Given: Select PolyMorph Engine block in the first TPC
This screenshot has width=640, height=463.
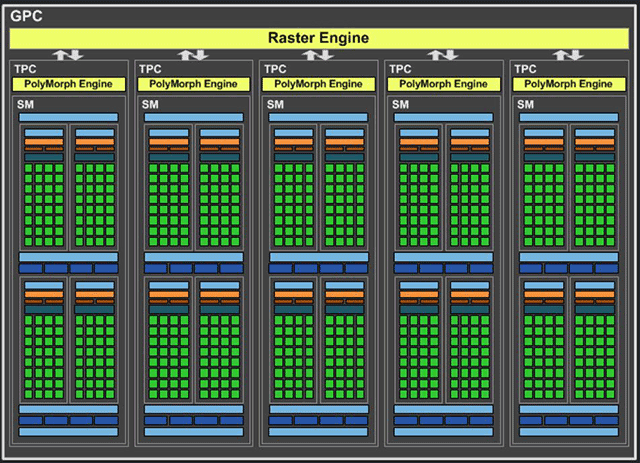Looking at the screenshot, I should tap(69, 84).
